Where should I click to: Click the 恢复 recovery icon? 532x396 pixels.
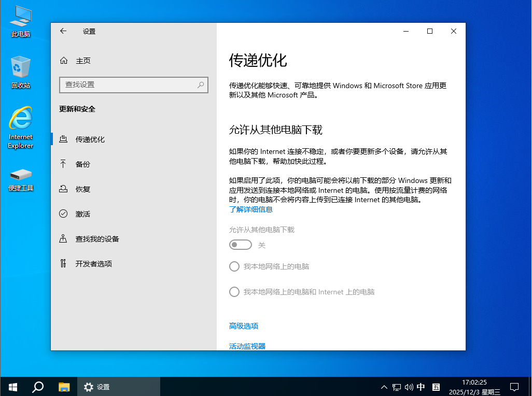[x=63, y=189]
